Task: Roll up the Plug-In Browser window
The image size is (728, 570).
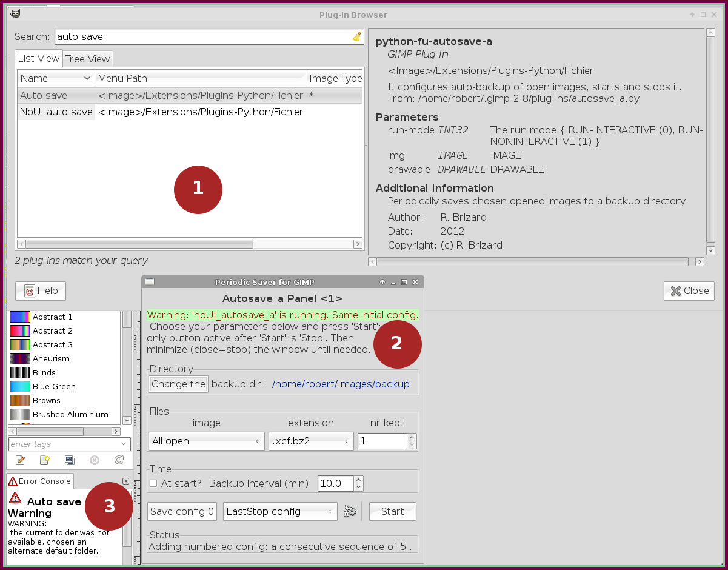Action: (692, 15)
